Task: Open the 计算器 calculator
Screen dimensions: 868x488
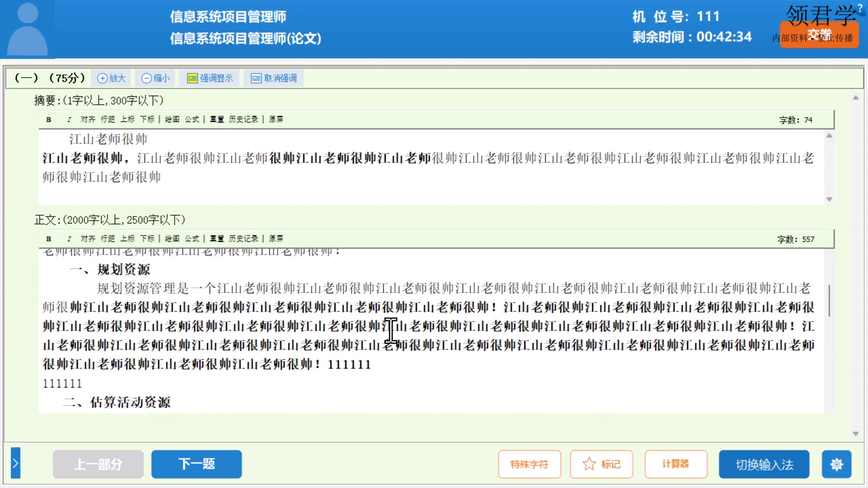Action: point(676,464)
